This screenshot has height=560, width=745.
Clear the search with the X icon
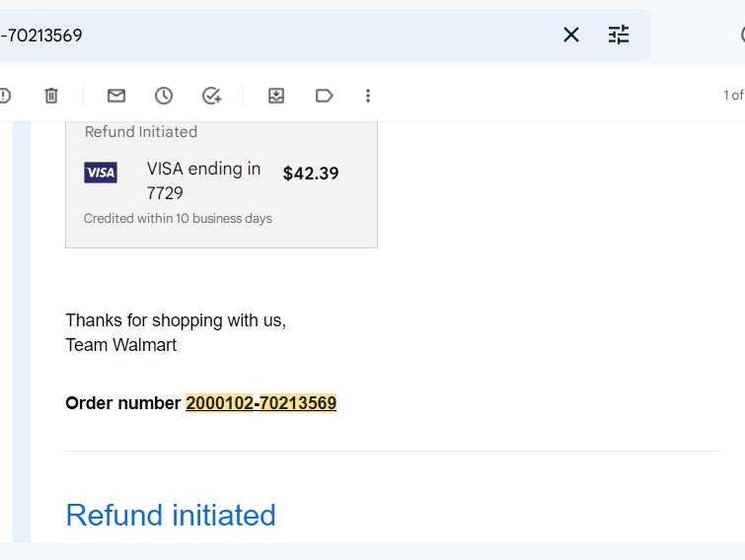pos(570,35)
